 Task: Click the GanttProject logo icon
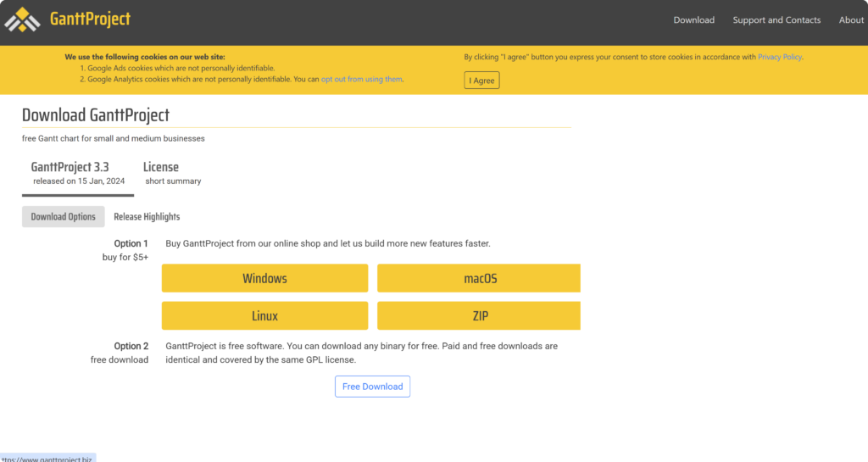[23, 19]
